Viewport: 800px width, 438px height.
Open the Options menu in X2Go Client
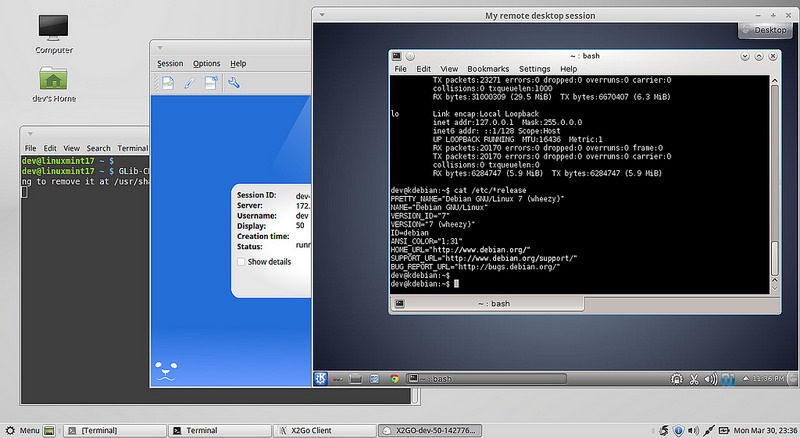(206, 63)
